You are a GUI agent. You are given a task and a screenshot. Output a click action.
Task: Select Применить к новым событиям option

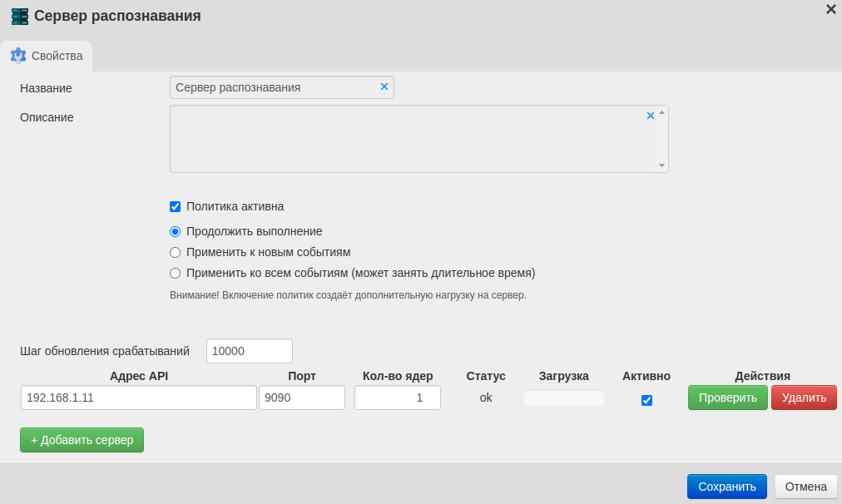[175, 252]
